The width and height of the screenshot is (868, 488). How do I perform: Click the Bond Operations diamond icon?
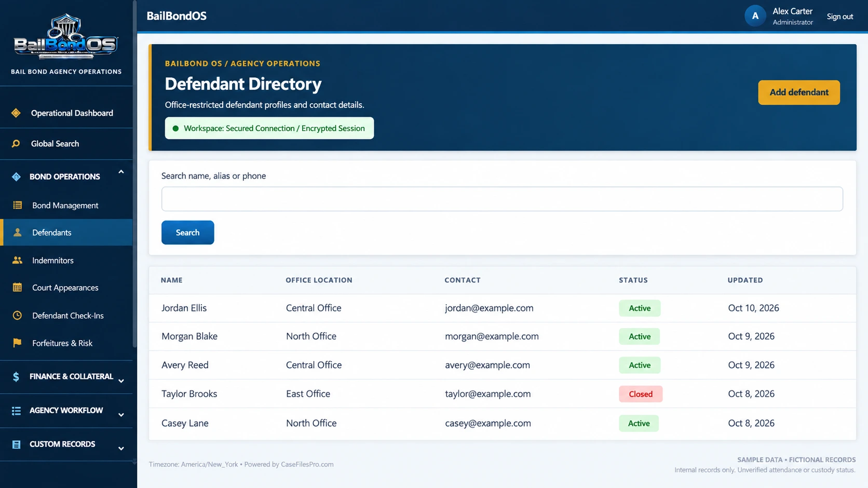pos(16,177)
